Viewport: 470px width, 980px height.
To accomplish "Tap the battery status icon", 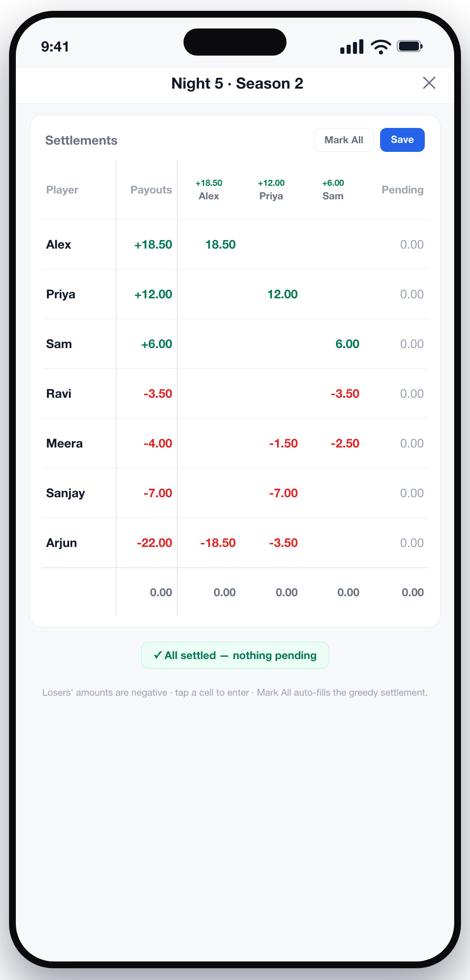I will [x=409, y=46].
